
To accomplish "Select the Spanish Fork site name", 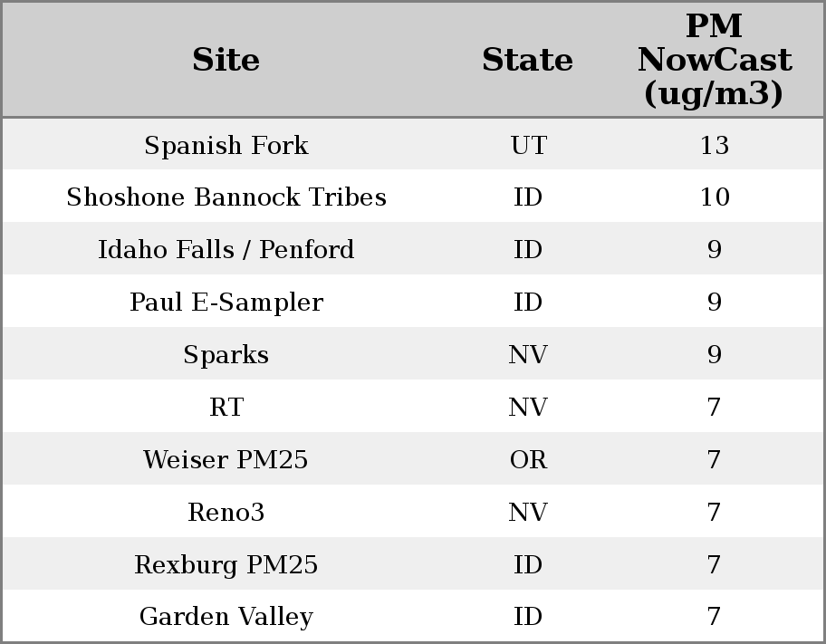I will tap(226, 145).
